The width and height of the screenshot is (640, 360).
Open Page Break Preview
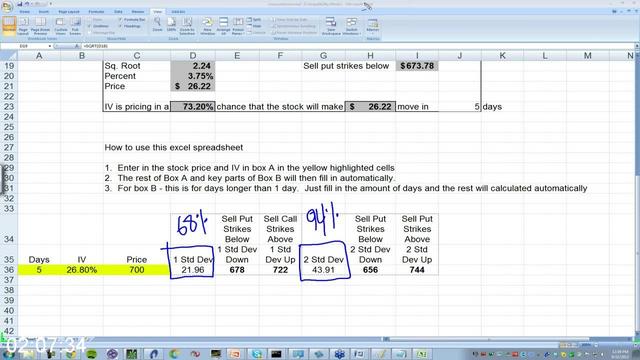40,25
